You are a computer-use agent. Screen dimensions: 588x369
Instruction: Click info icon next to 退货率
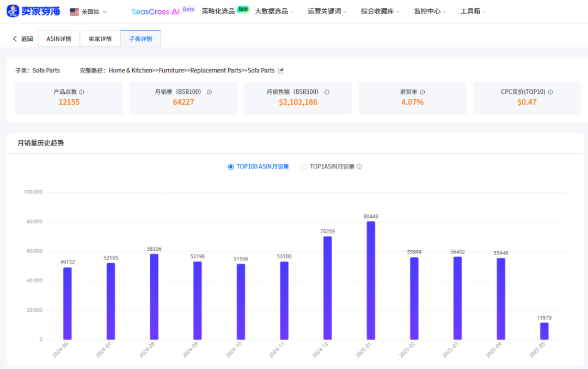(x=422, y=92)
